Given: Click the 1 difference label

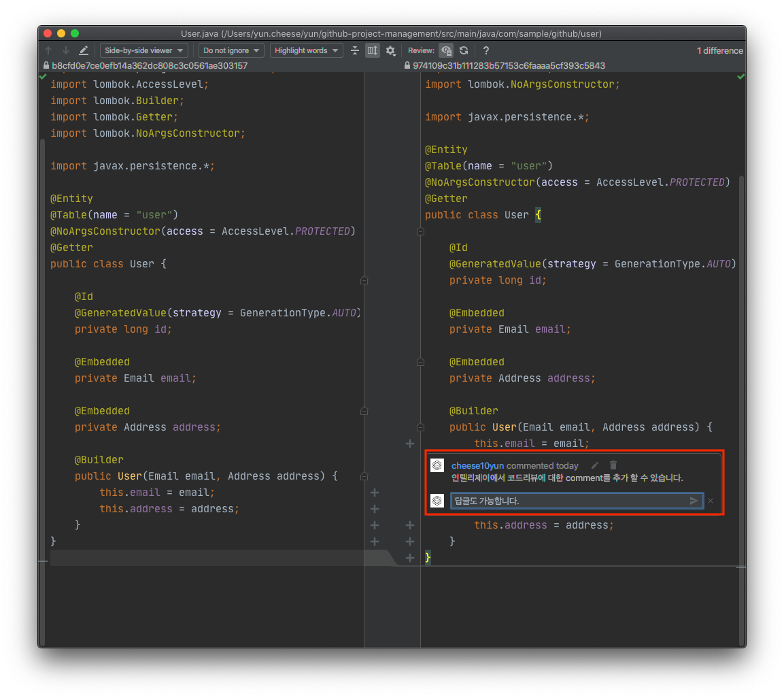Looking at the screenshot, I should pos(720,50).
